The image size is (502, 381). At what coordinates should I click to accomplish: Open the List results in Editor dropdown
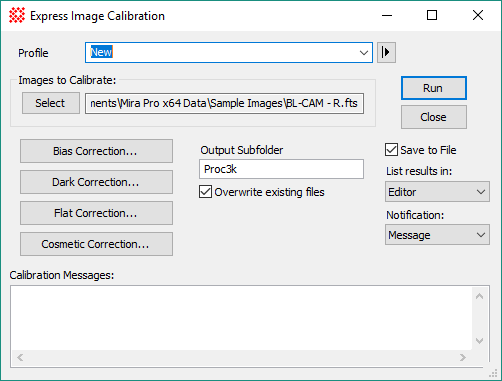(x=437, y=192)
